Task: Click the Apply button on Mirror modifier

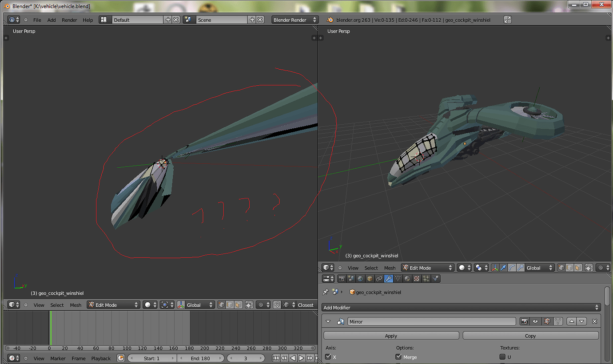Action: pyautogui.click(x=391, y=336)
